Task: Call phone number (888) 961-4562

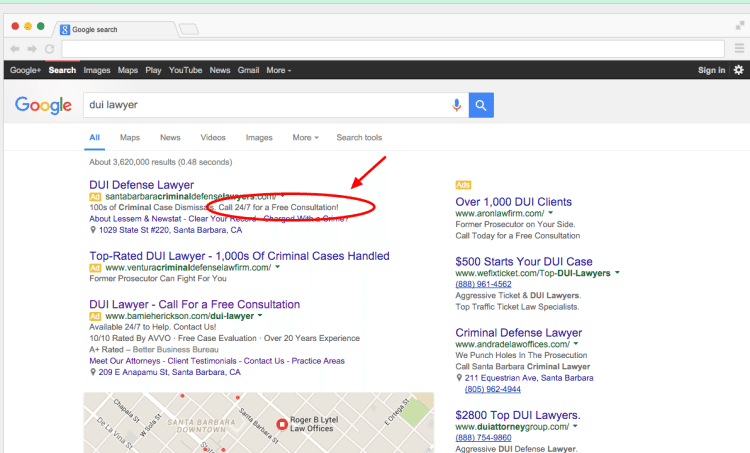Action: tap(483, 284)
